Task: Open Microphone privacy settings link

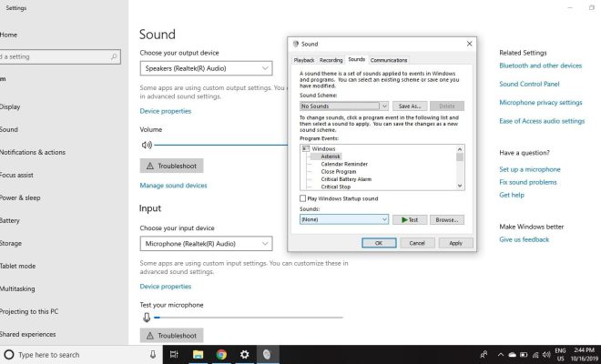Action: coord(540,102)
